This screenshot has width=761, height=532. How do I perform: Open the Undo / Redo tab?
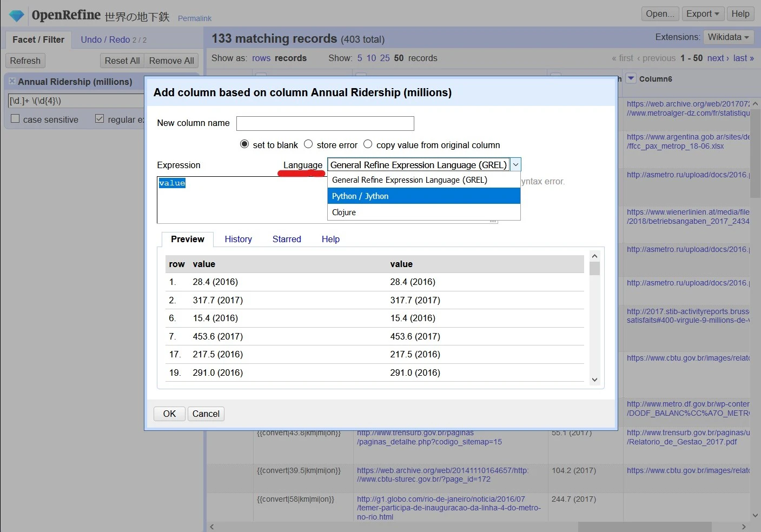coord(114,39)
